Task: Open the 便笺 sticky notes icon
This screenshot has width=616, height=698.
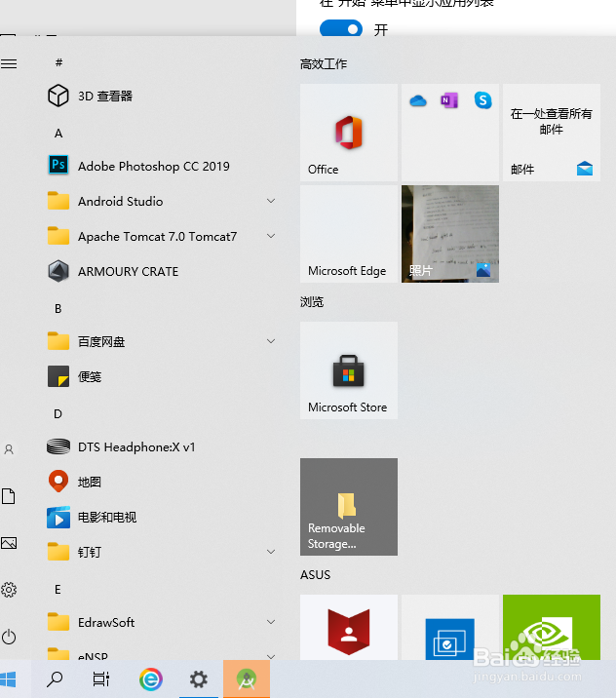Action: click(x=58, y=376)
